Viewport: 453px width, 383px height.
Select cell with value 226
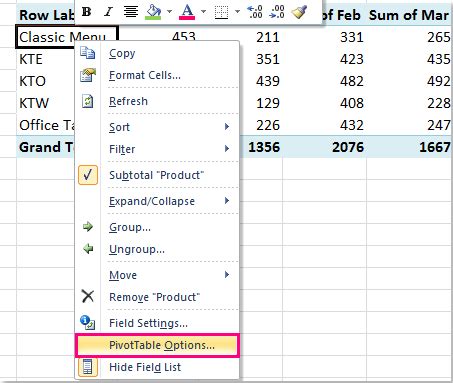pyautogui.click(x=261, y=125)
